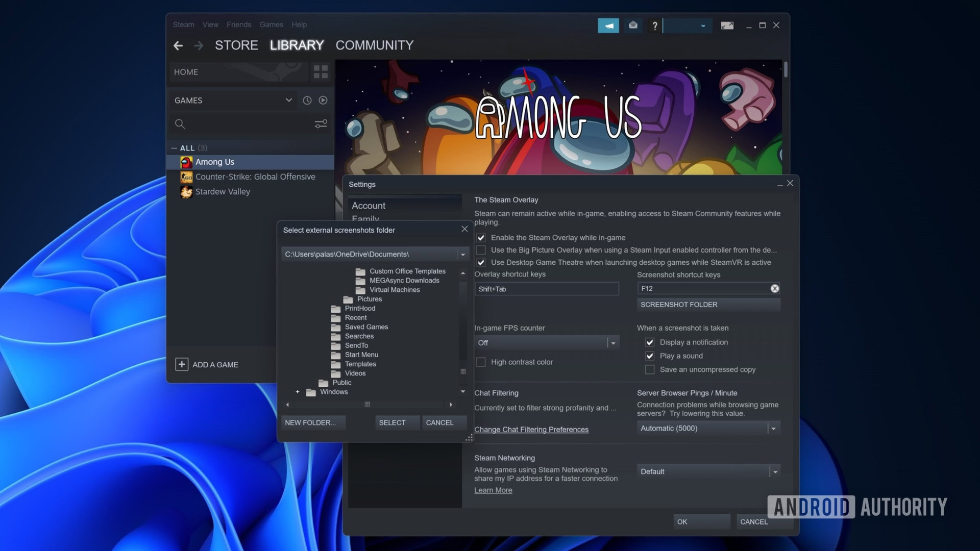Switch to the COMMUNITY tab
Viewport: 980px width, 551px height.
coord(374,45)
